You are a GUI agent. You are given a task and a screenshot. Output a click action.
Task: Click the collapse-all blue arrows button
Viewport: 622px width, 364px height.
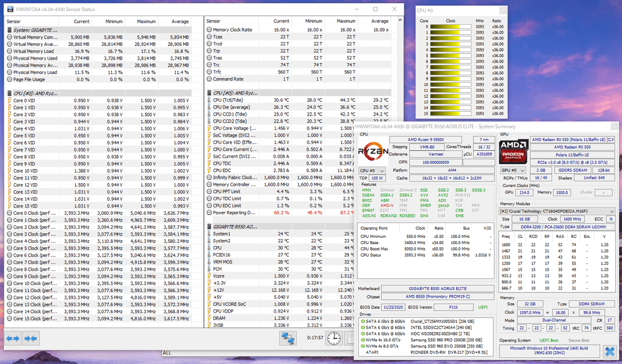coord(30,339)
